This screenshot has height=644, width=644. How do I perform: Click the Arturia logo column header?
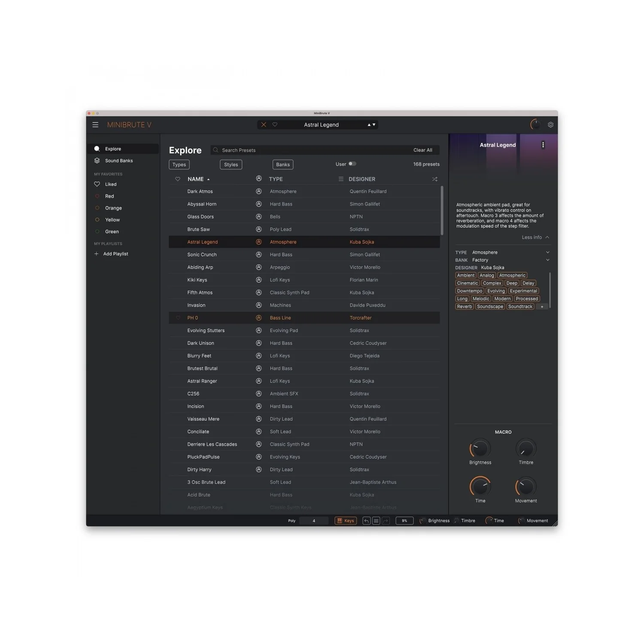tap(259, 179)
